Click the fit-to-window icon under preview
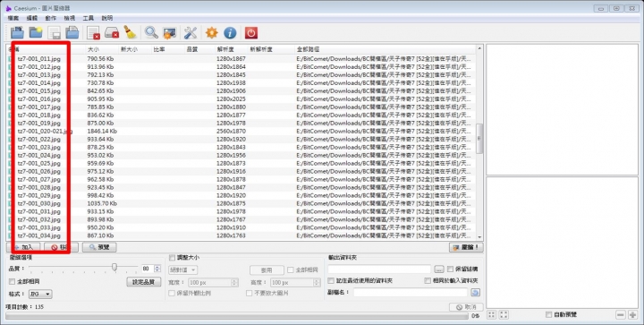 point(492,315)
